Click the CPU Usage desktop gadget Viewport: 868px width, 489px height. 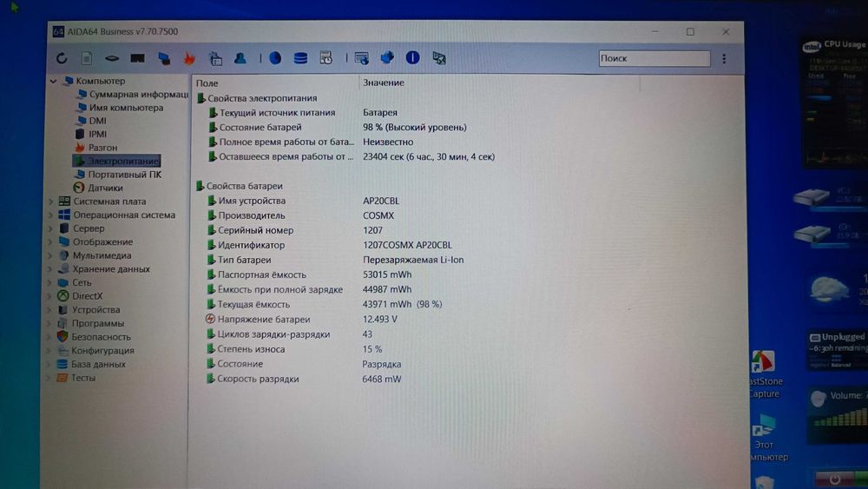click(x=835, y=102)
